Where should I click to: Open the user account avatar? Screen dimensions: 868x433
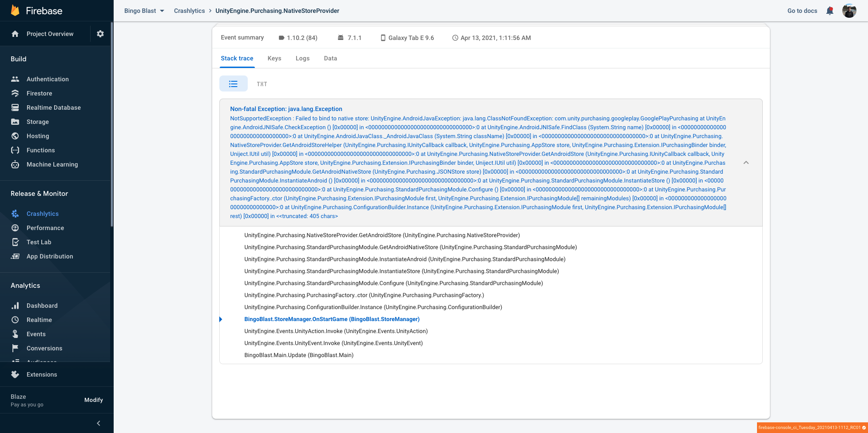click(x=849, y=11)
